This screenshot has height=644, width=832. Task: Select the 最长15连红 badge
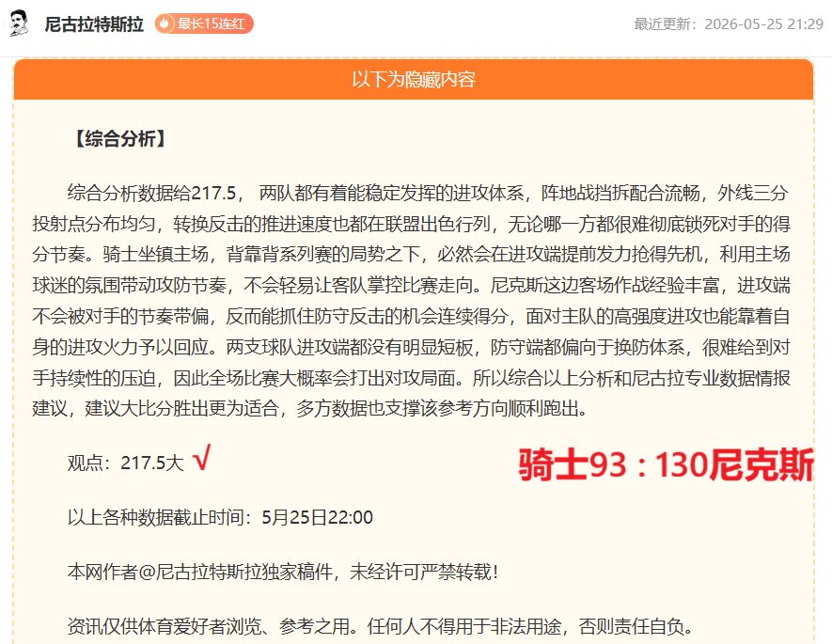pyautogui.click(x=204, y=24)
